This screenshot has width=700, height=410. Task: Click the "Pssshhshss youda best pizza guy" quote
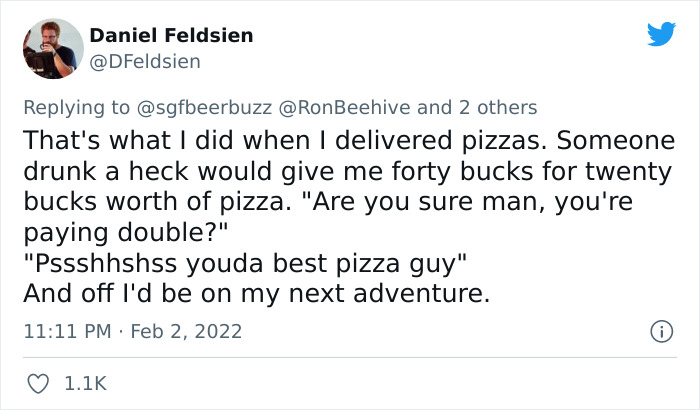tap(245, 267)
